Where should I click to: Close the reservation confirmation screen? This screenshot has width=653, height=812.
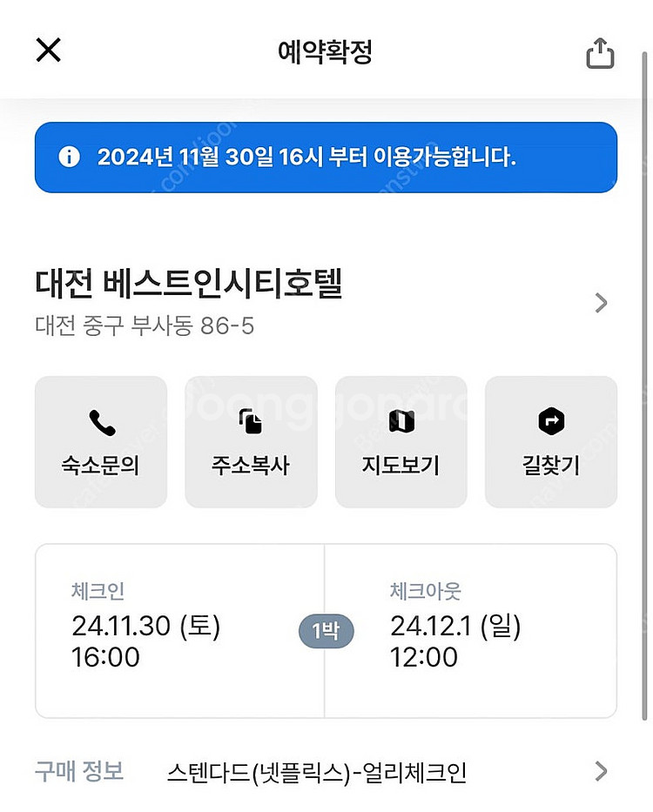[x=48, y=50]
